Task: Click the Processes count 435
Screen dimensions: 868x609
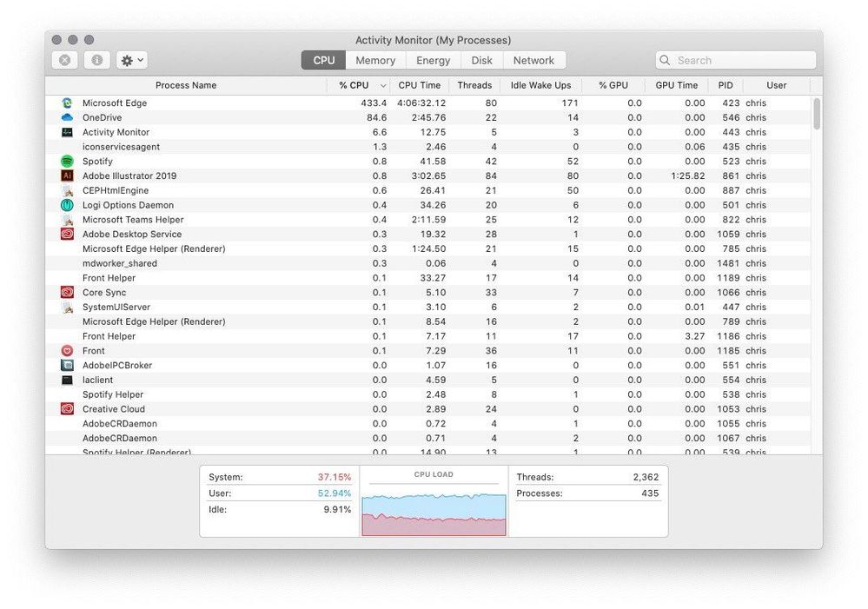Action: click(x=651, y=493)
